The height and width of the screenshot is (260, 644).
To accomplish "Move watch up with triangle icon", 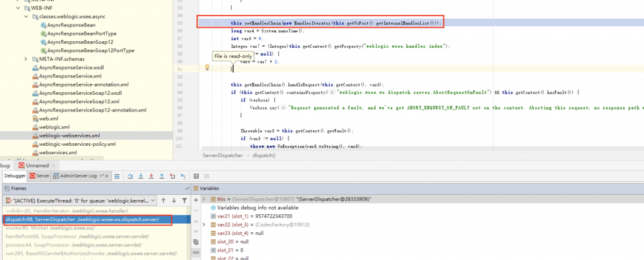I will tap(196, 221).
